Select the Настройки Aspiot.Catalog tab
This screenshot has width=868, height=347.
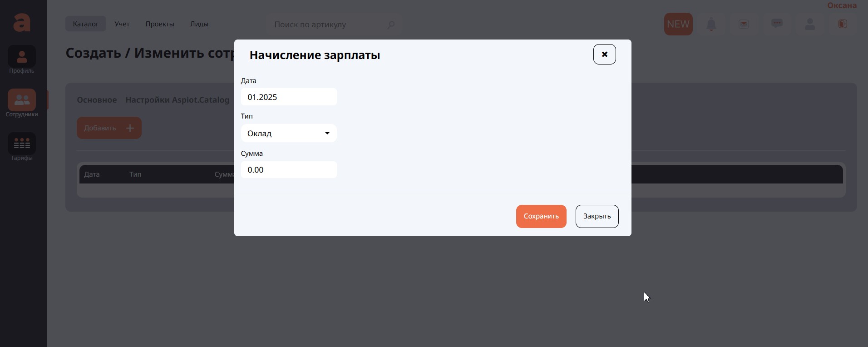[x=177, y=100]
